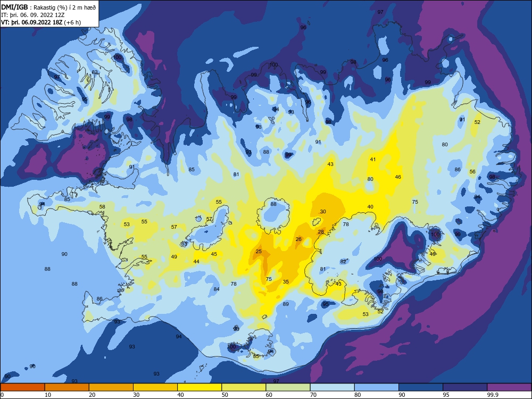Click the '46' humidity value on the map
Viewport: 532px width, 399px height.
(398, 177)
